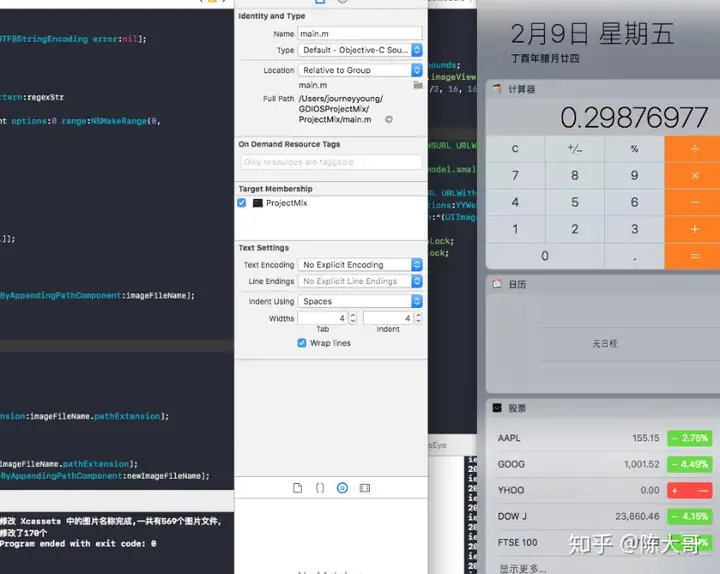
Task: Select the DOW J stock row
Action: pyautogui.click(x=604, y=517)
